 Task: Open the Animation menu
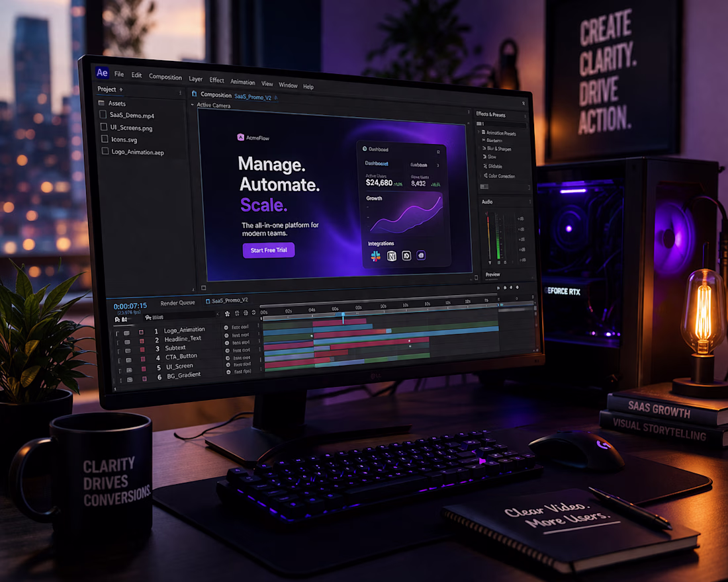pyautogui.click(x=243, y=82)
